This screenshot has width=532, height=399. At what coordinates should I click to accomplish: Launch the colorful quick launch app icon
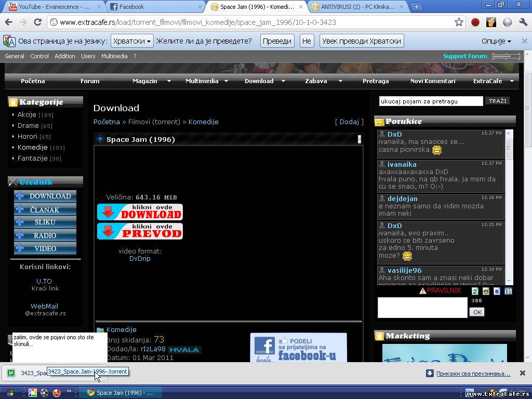[33, 393]
